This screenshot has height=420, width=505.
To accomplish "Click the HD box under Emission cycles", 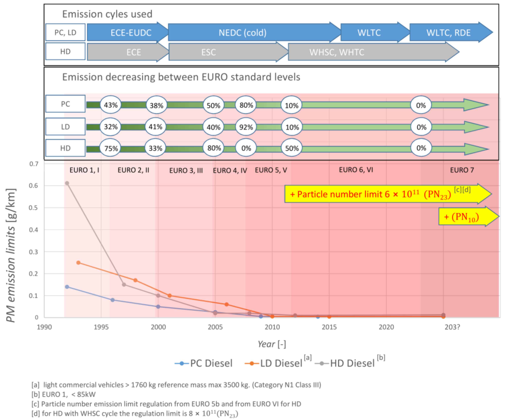I will coord(65,51).
